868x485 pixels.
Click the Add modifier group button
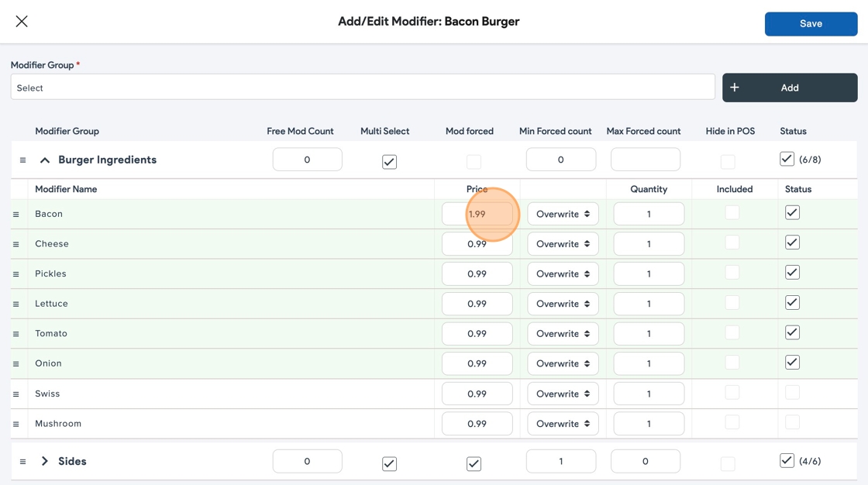[x=789, y=88]
